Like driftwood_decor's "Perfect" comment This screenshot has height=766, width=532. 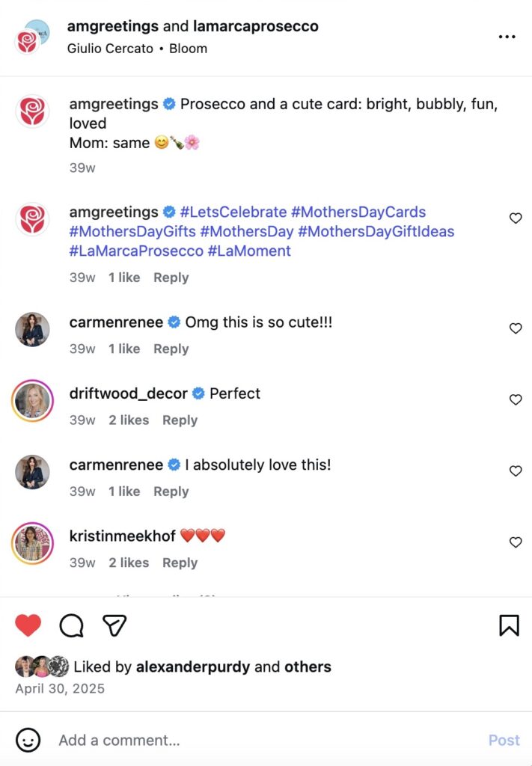click(516, 399)
